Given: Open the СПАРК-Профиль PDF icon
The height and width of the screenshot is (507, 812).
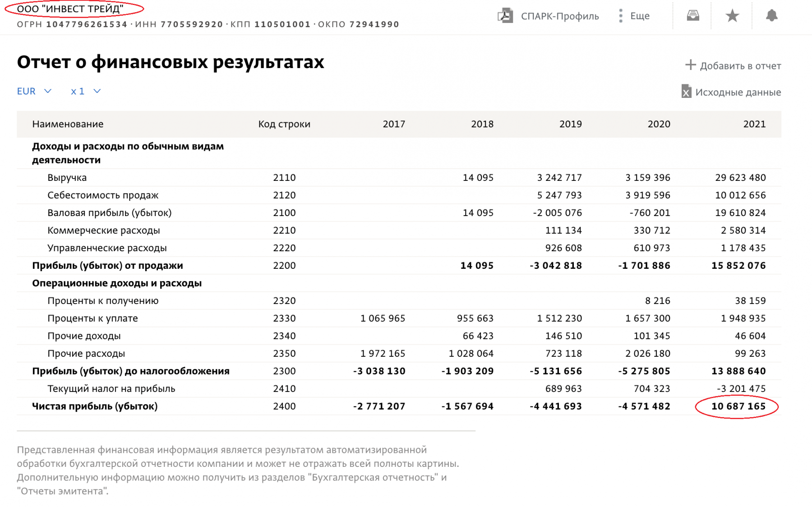Looking at the screenshot, I should (505, 16).
